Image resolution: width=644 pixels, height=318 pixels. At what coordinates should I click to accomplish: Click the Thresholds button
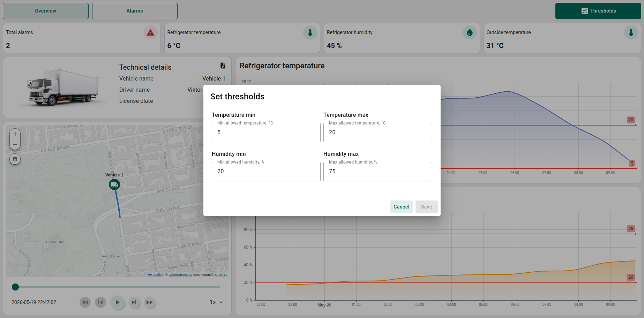coord(598,11)
